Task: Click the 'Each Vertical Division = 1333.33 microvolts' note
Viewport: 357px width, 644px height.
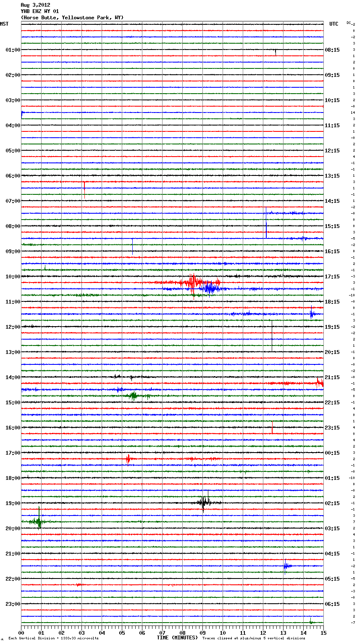Action: pyautogui.click(x=53, y=638)
